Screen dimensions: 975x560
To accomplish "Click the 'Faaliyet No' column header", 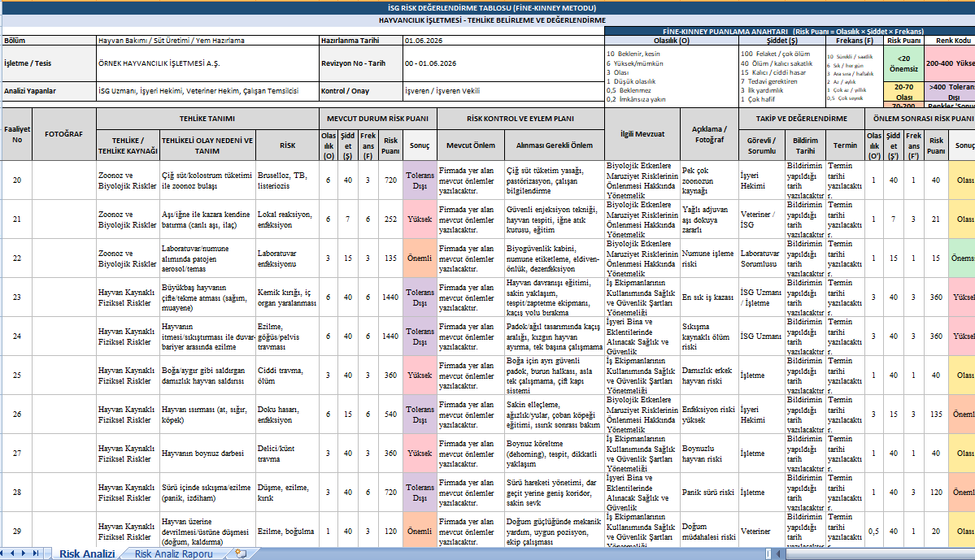I will pyautogui.click(x=17, y=134).
